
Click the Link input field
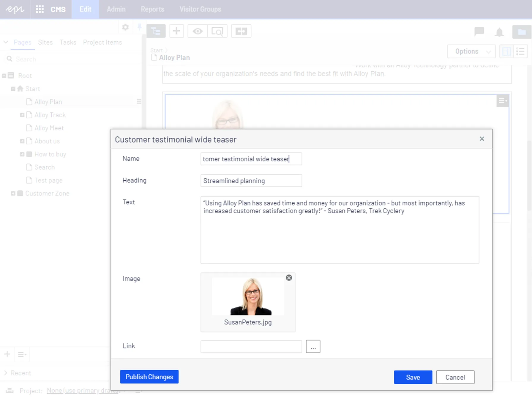tap(251, 347)
